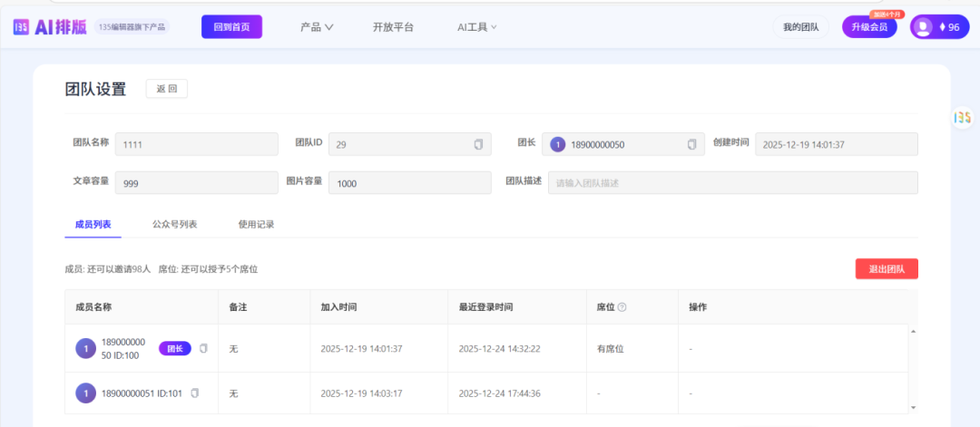The width and height of the screenshot is (980, 427).
Task: Copy the team leader phone number
Action: 691,144
